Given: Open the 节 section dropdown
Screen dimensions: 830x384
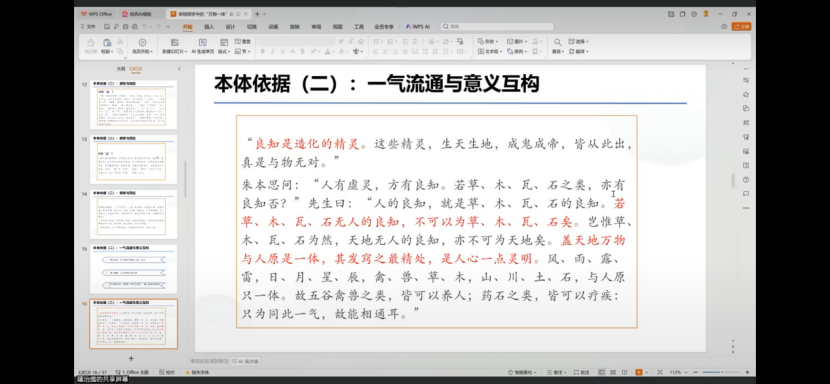Looking at the screenshot, I should [x=243, y=51].
